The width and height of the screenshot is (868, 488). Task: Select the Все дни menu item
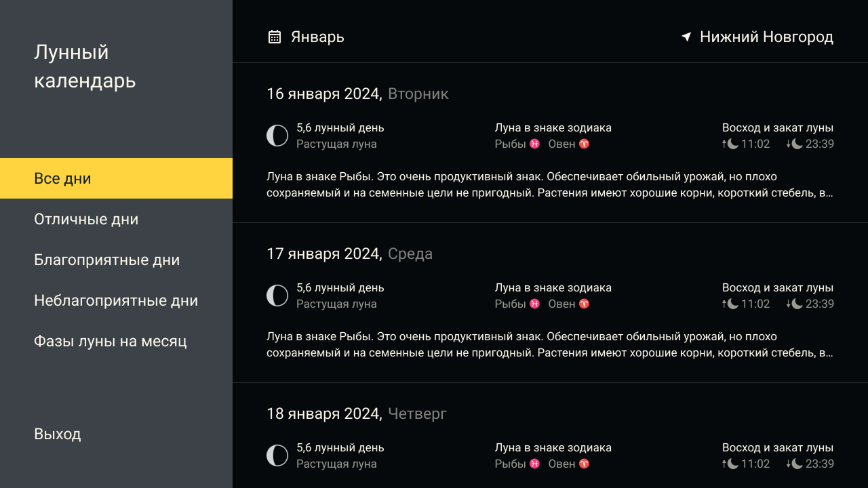(x=116, y=178)
